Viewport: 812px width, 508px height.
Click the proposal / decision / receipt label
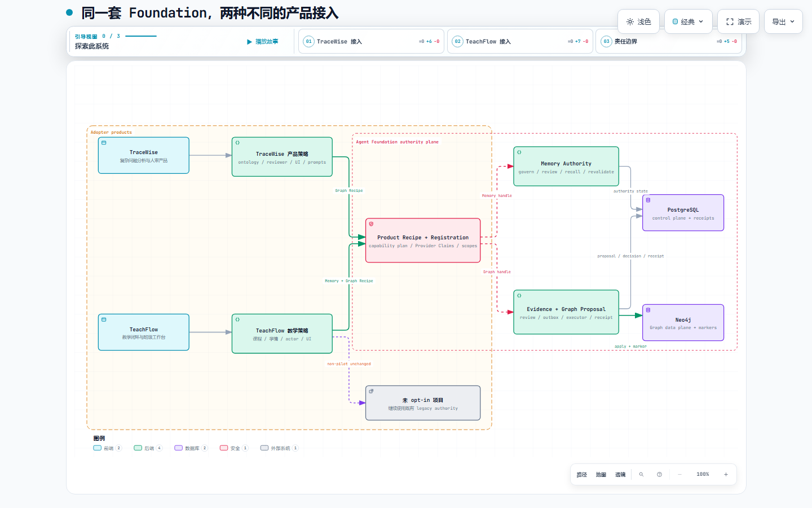pyautogui.click(x=630, y=256)
